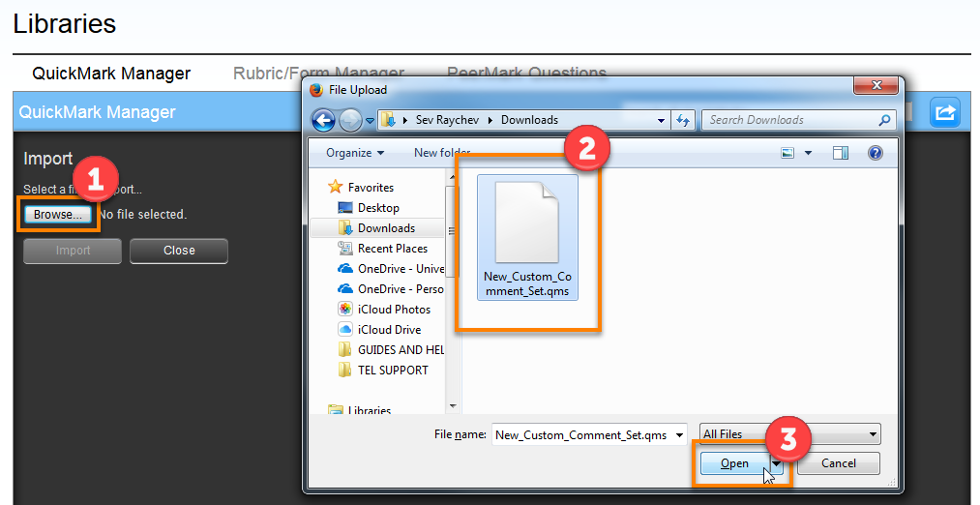The height and width of the screenshot is (505, 980).
Task: Click the New folder button
Action: (442, 153)
